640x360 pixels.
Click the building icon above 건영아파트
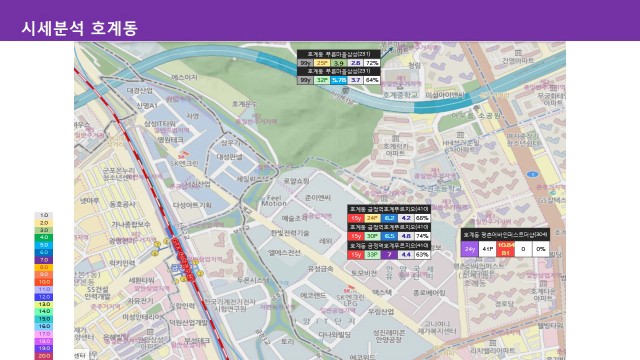coord(518,53)
